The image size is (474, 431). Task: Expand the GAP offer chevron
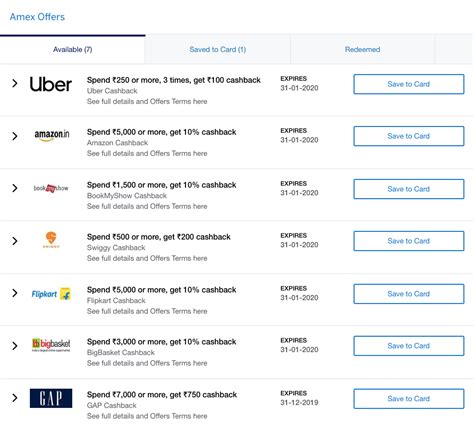click(x=15, y=398)
